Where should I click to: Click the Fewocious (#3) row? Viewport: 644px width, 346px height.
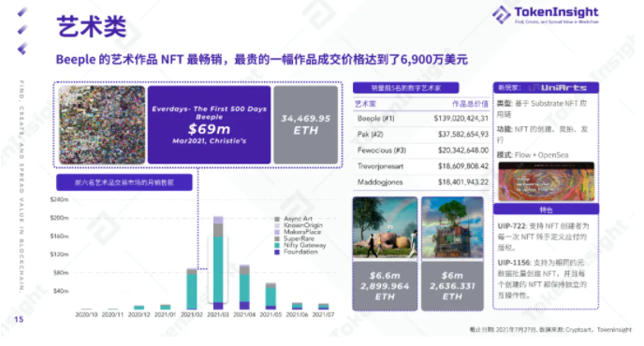pos(422,151)
